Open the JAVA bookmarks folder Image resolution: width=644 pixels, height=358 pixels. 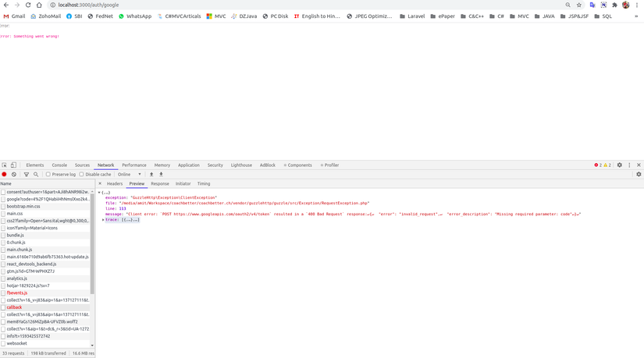click(x=545, y=16)
